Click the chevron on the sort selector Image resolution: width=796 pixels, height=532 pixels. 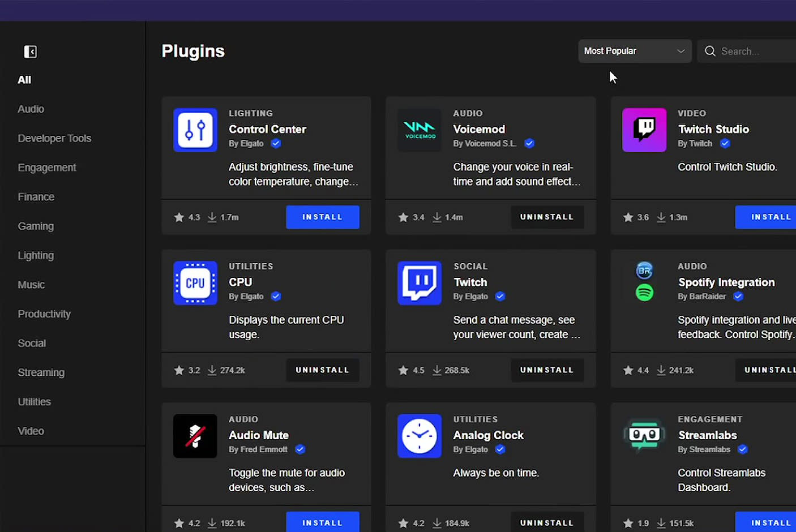[x=681, y=51]
